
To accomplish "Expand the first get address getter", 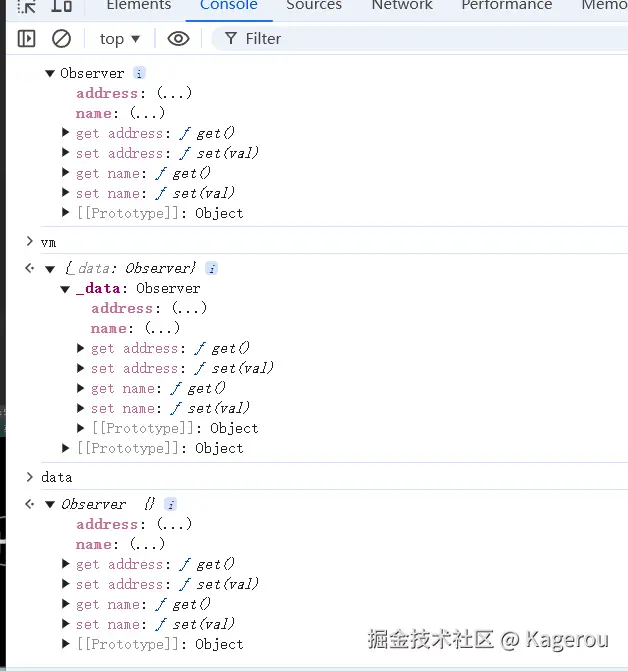I will [x=66, y=133].
